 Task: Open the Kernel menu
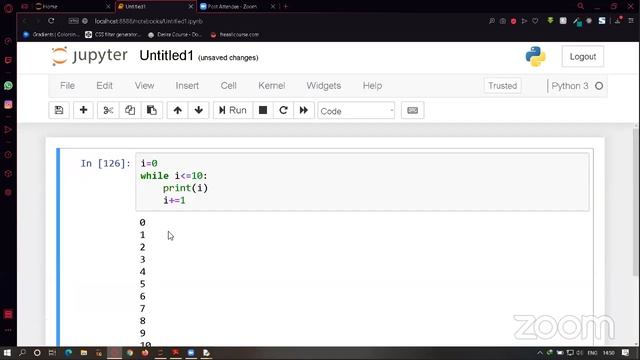tap(272, 86)
